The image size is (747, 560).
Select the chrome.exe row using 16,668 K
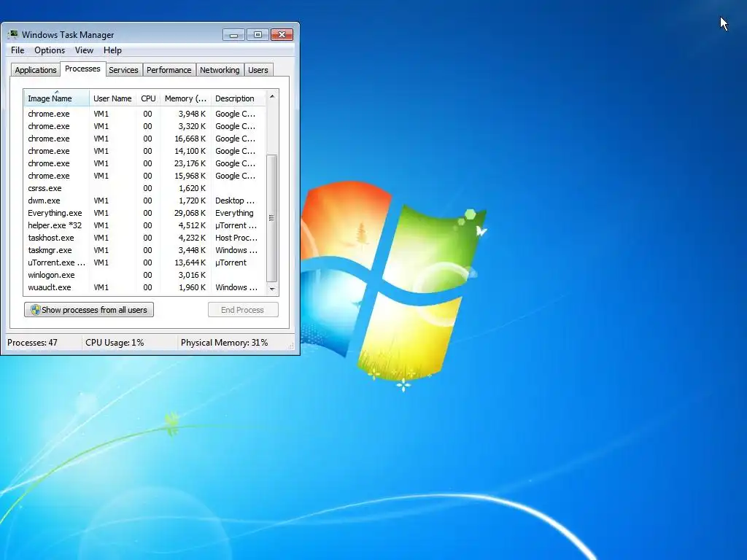(144, 139)
